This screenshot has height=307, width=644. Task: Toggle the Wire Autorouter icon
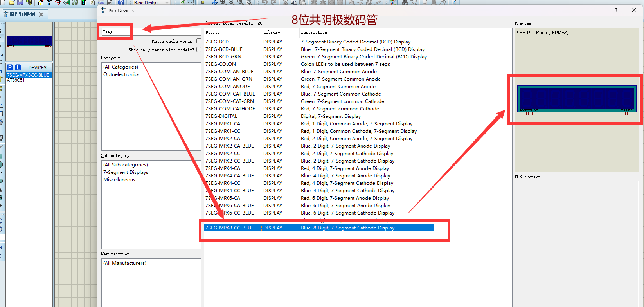pyautogui.click(x=393, y=2)
